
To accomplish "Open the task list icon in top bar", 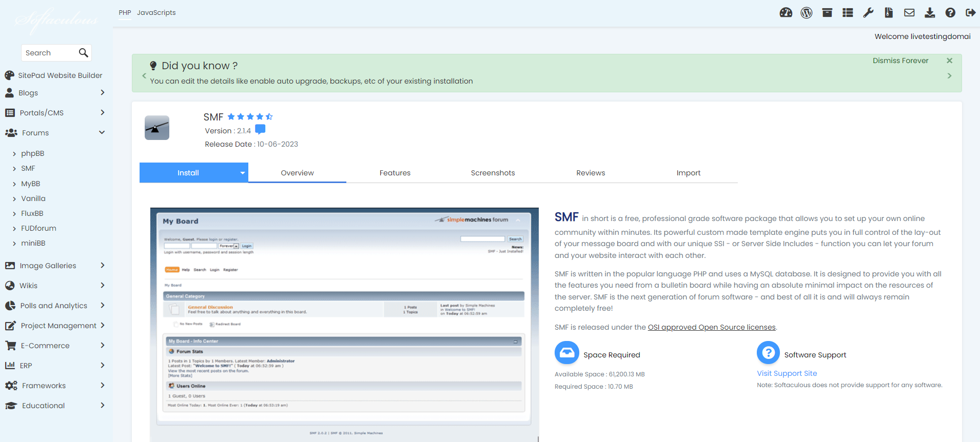I will coord(848,13).
